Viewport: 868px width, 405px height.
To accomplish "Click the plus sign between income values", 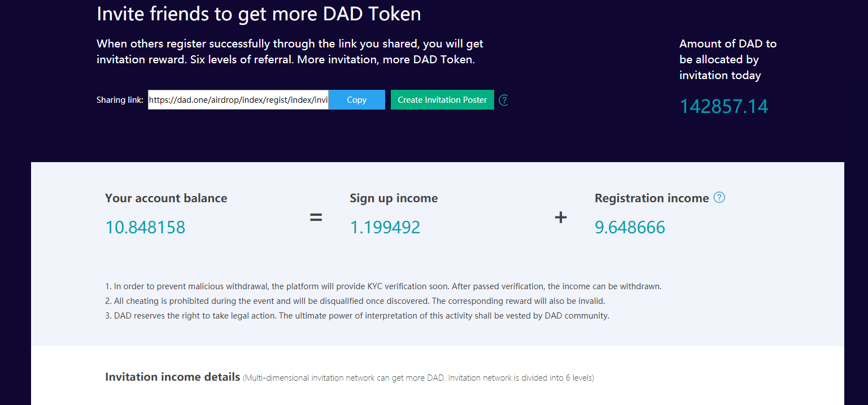I will click(x=560, y=217).
